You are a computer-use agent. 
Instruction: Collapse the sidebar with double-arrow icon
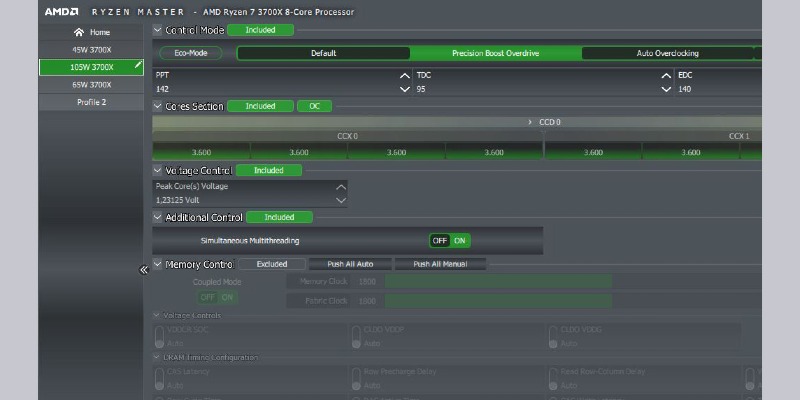click(143, 270)
